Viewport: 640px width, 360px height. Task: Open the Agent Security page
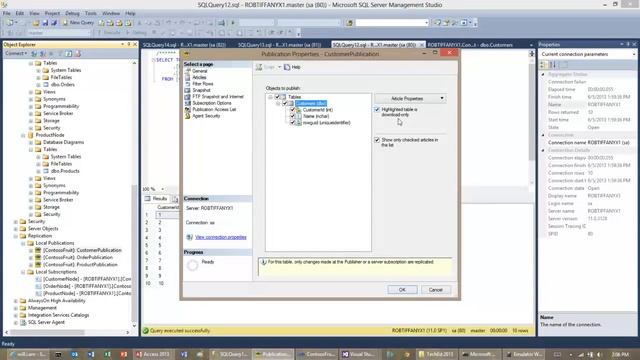tap(206, 116)
